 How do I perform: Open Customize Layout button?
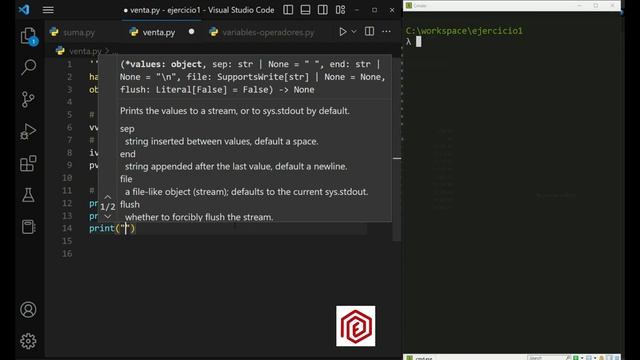(340, 10)
